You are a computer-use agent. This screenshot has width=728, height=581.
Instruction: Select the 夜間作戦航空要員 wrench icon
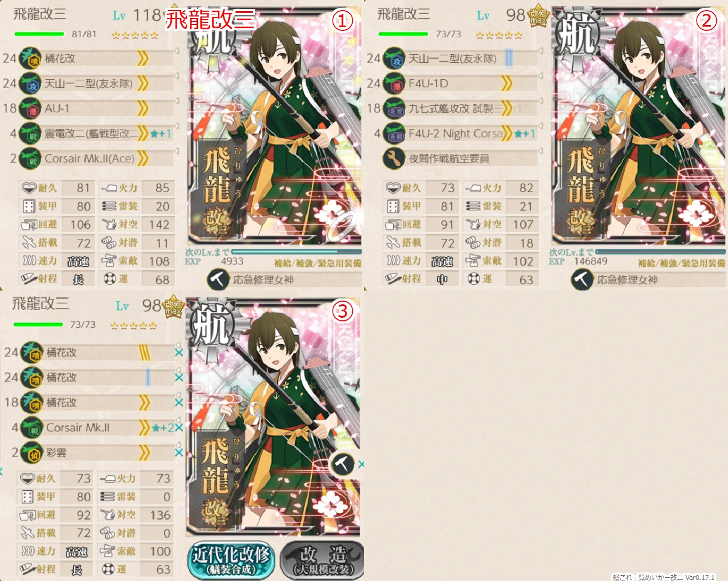coord(394,159)
